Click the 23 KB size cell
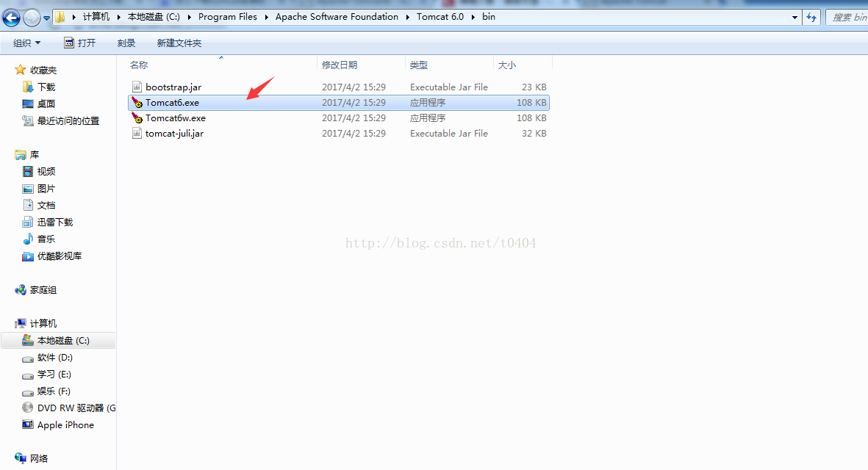 (x=534, y=87)
